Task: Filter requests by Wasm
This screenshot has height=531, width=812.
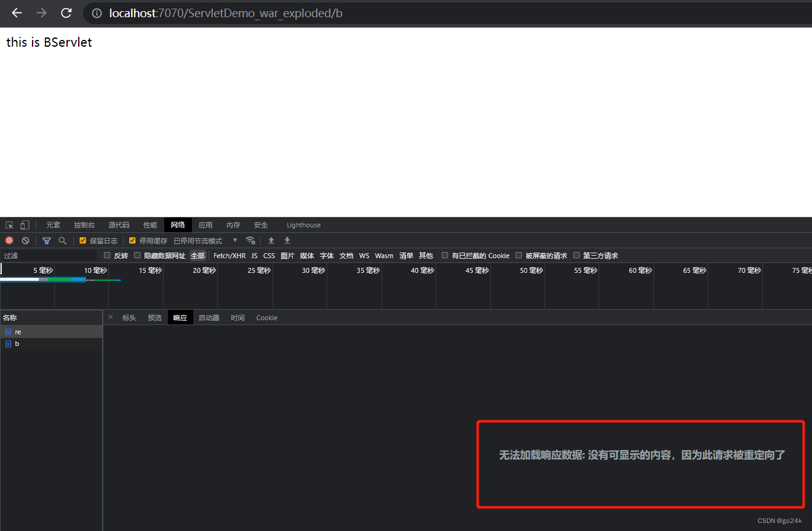Action: click(x=384, y=256)
